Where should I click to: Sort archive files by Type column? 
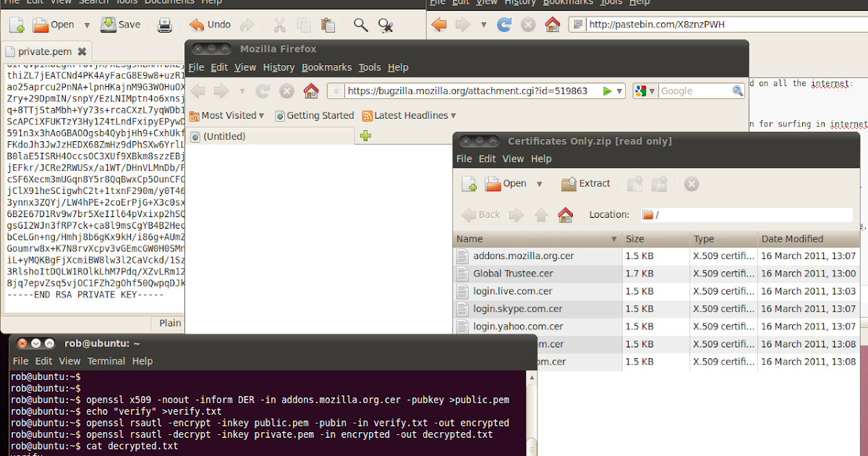point(723,239)
